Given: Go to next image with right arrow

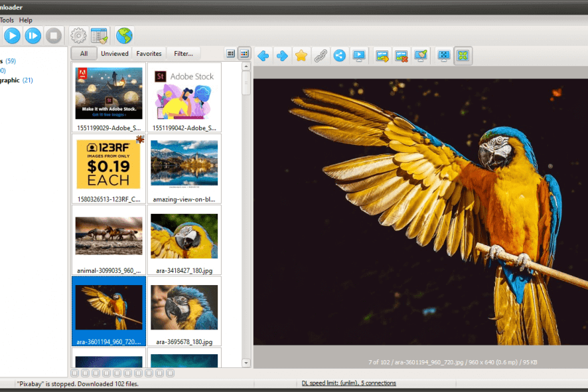Looking at the screenshot, I should coord(282,56).
